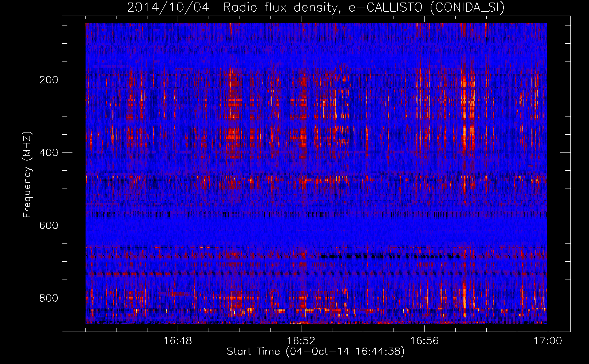This screenshot has width=589, height=364.
Task: Click the 16:52 time tick label
Action: click(x=301, y=341)
